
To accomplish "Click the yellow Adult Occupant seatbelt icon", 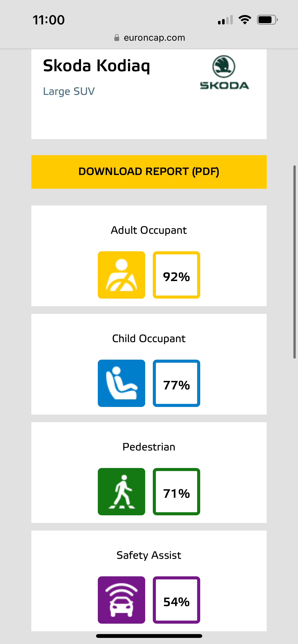I will coord(121,275).
